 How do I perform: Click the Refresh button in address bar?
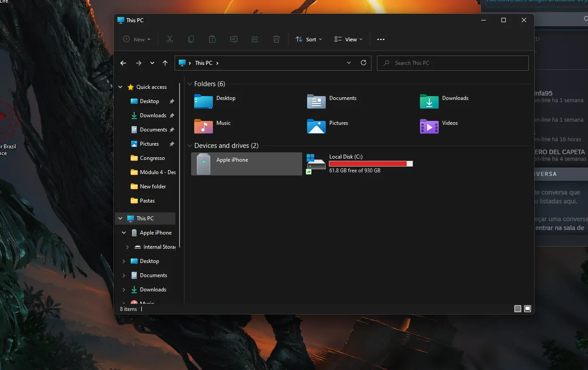[x=364, y=63]
